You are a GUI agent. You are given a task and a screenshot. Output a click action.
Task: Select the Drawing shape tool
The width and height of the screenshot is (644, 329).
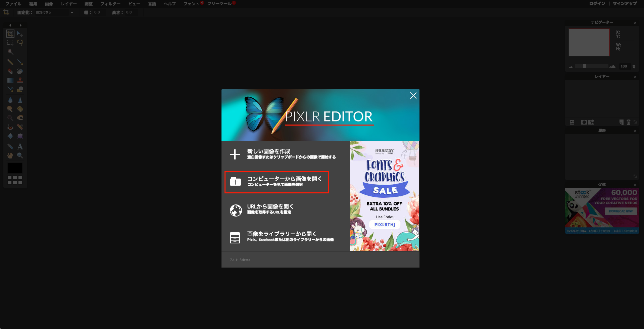point(20,89)
